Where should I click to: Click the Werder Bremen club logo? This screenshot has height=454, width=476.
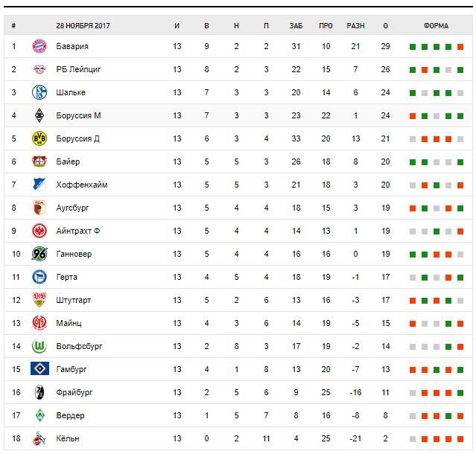pyautogui.click(x=39, y=415)
